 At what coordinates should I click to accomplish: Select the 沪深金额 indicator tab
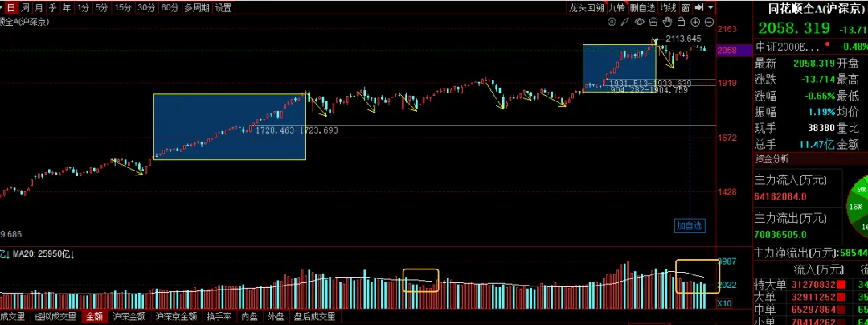coord(129,317)
